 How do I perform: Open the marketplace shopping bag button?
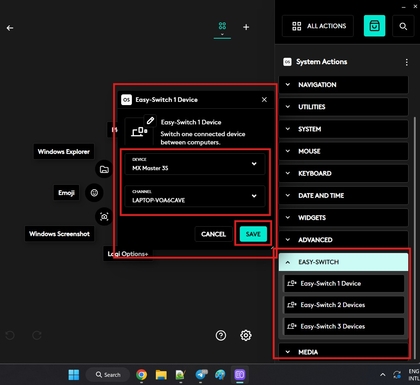pos(374,26)
